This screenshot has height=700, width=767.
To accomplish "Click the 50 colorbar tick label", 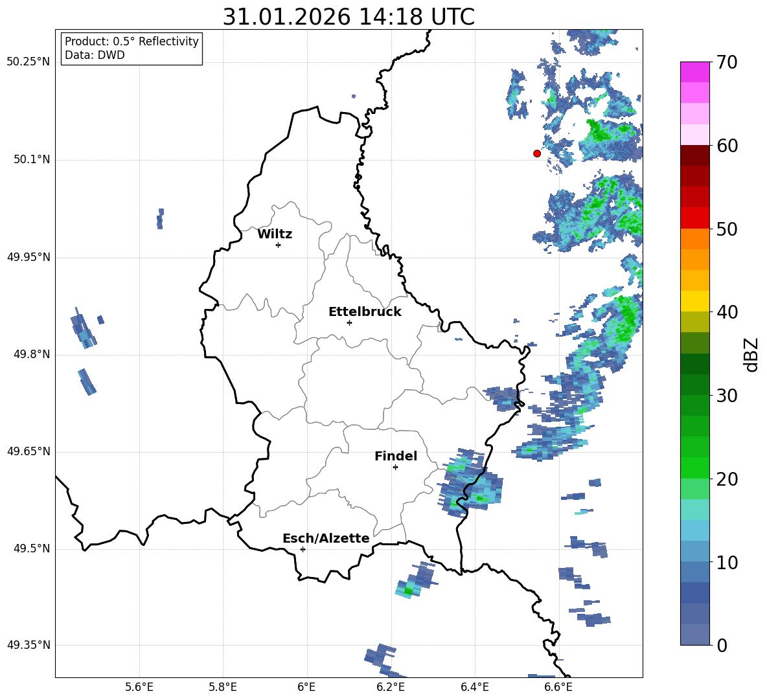I will (x=726, y=229).
